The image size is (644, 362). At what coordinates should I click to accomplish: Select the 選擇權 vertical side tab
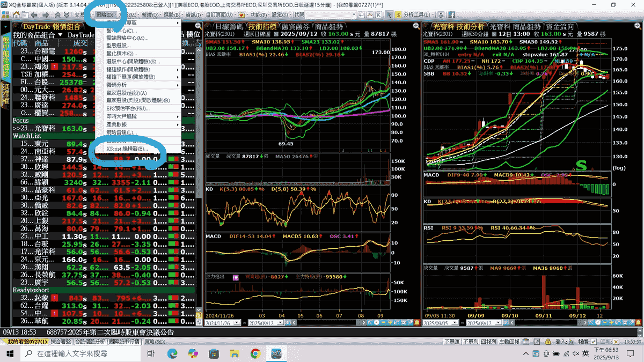click(x=5, y=94)
